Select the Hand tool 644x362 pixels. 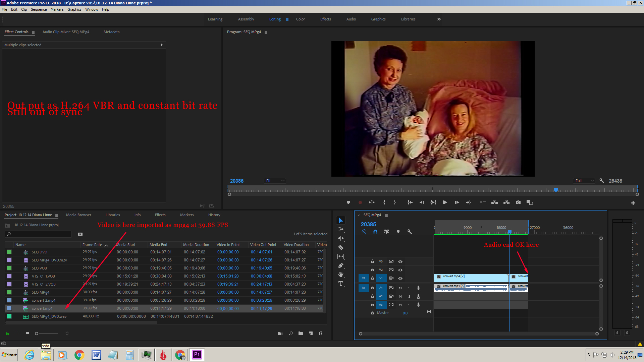coord(341,275)
